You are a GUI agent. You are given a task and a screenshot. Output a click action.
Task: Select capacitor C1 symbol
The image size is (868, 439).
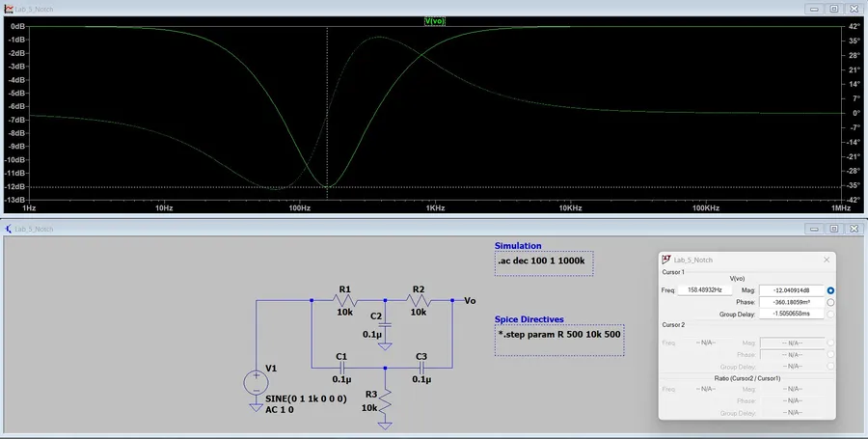pos(341,368)
